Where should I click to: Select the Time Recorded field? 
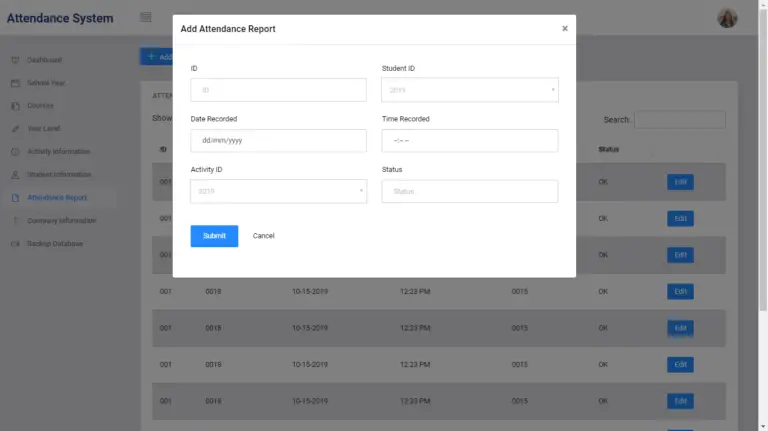[x=470, y=141]
